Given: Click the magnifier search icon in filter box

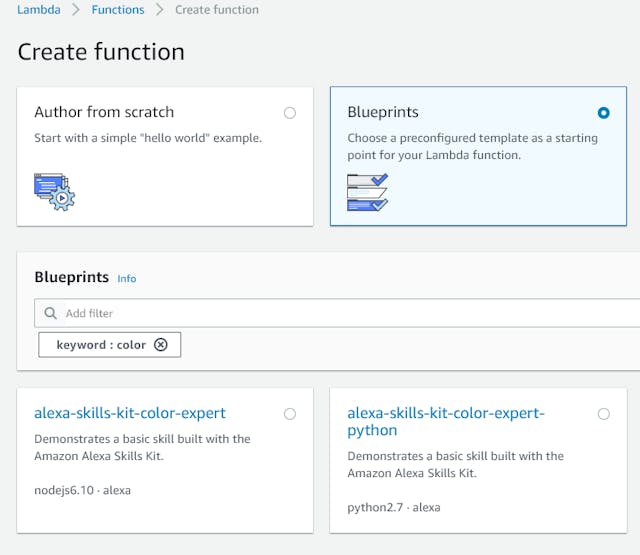Looking at the screenshot, I should tap(50, 313).
